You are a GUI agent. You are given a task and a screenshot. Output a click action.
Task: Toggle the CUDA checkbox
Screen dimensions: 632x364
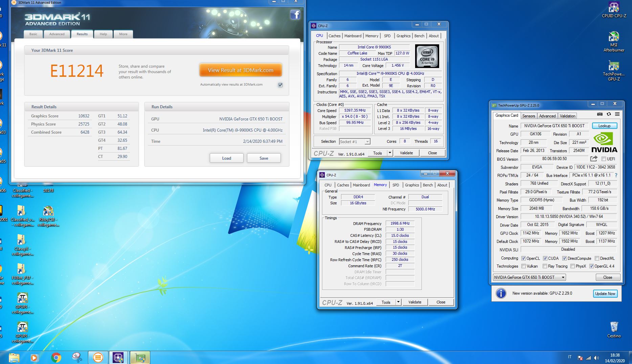click(x=545, y=258)
